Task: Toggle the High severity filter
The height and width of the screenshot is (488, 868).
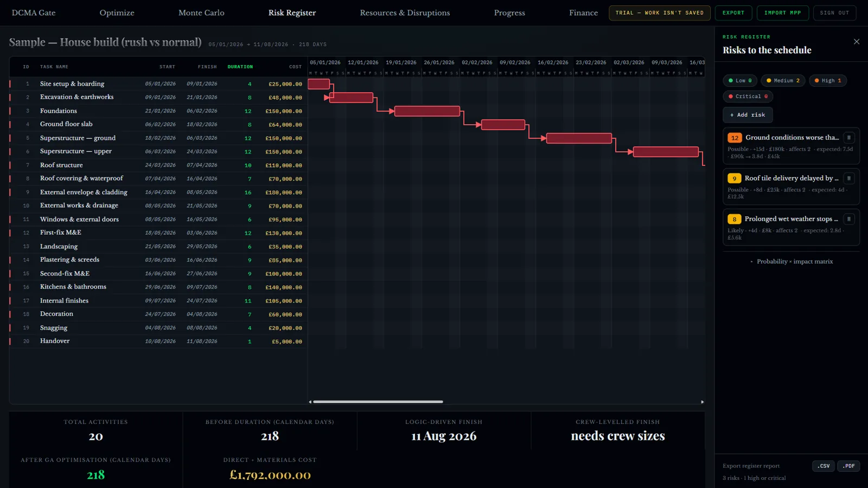Action: 828,81
